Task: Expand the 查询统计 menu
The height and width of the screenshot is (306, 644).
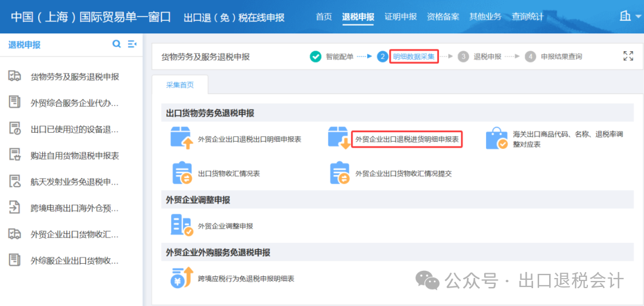Action: pyautogui.click(x=527, y=17)
